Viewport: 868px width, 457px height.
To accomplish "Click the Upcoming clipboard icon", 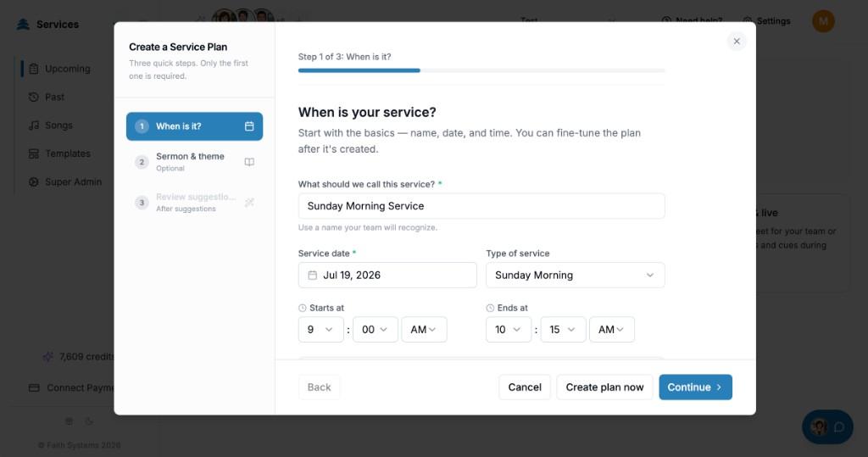I will 34,69.
